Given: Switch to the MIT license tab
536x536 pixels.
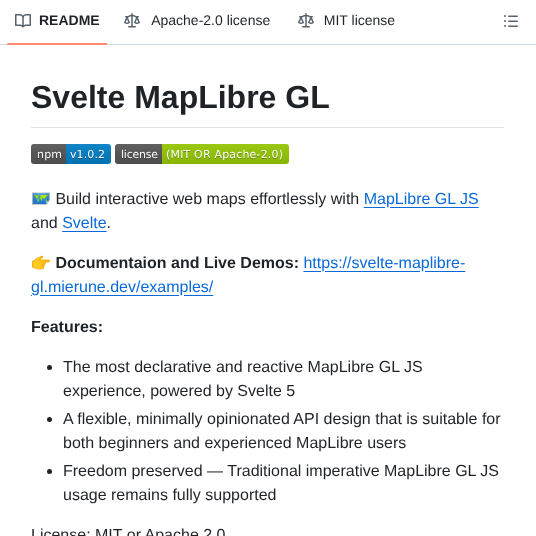Looking at the screenshot, I should tap(346, 21).
